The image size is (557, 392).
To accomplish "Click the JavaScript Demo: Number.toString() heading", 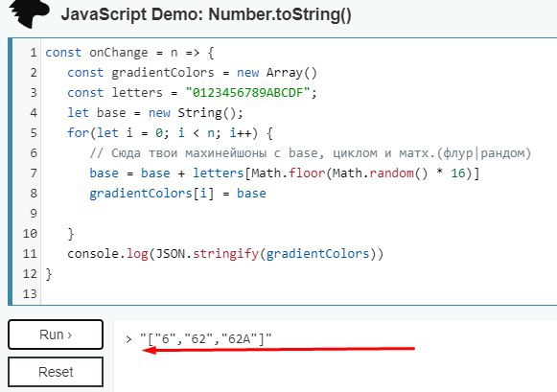I will [206, 15].
